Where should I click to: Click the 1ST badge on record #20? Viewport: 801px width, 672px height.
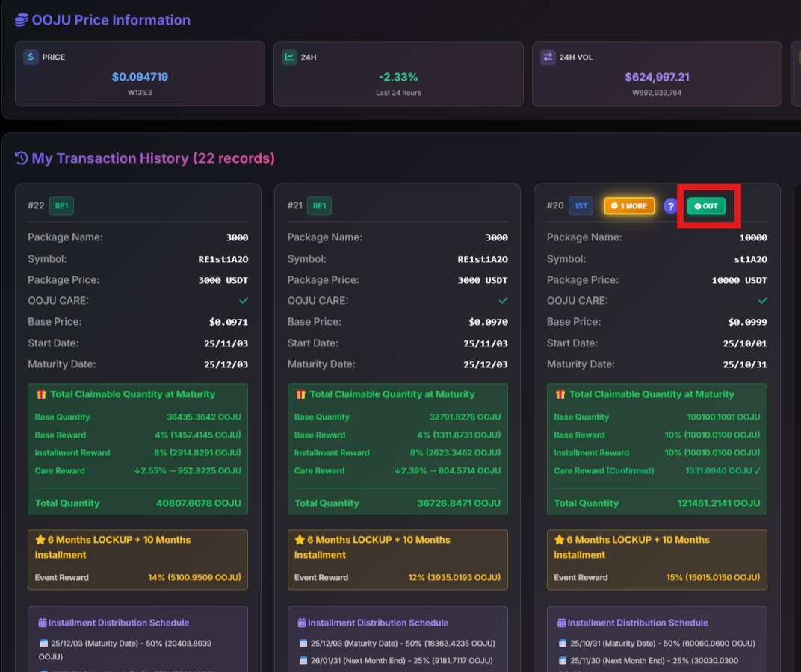pyautogui.click(x=581, y=206)
